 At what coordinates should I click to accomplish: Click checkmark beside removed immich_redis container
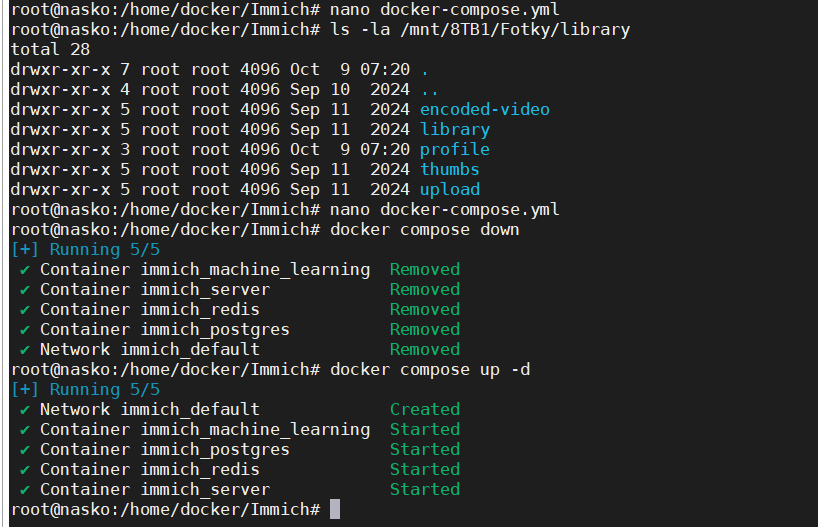(x=25, y=310)
